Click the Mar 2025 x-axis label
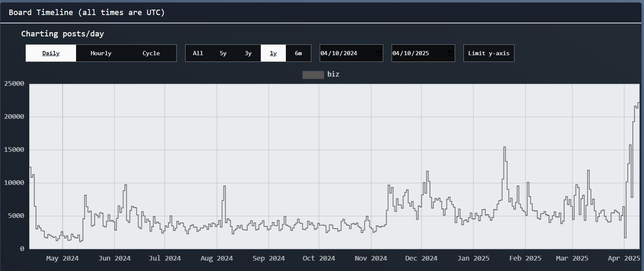 572,258
